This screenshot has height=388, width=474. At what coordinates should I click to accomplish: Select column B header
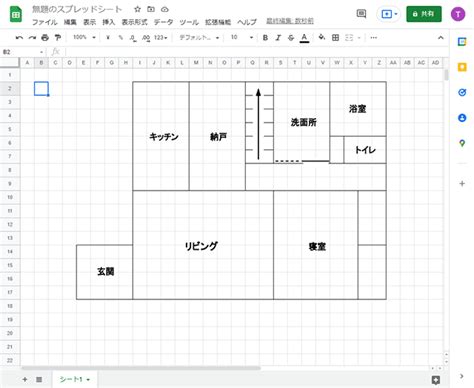(41, 62)
